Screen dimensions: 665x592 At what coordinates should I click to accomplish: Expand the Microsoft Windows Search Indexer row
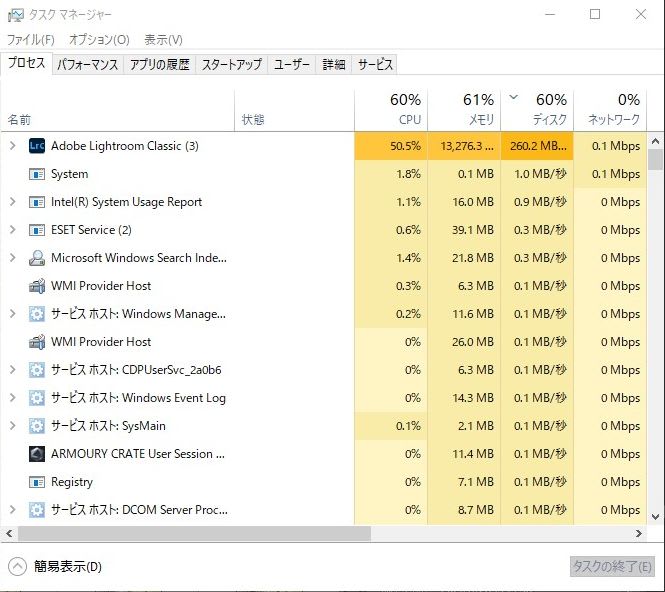click(12, 258)
